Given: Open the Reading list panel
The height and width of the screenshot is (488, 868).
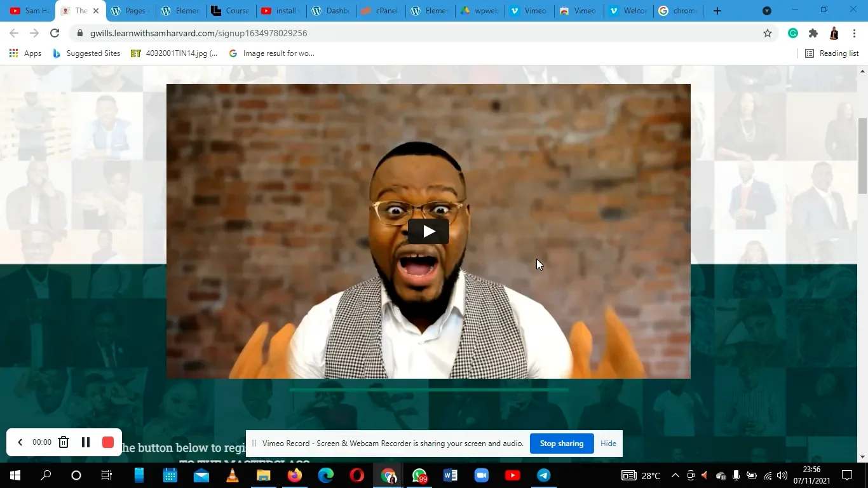Looking at the screenshot, I should click(x=832, y=53).
